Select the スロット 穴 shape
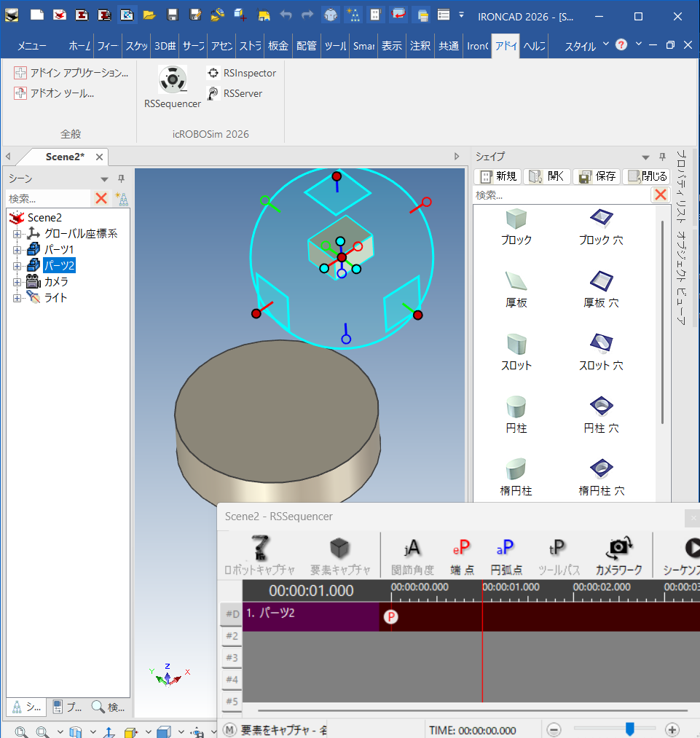This screenshot has height=738, width=700. coord(601,352)
